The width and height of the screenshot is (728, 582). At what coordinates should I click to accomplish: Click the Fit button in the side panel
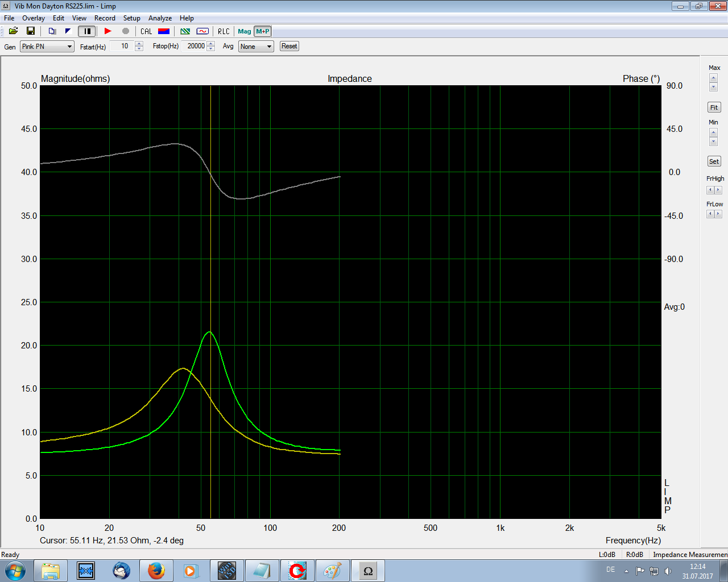click(x=714, y=107)
